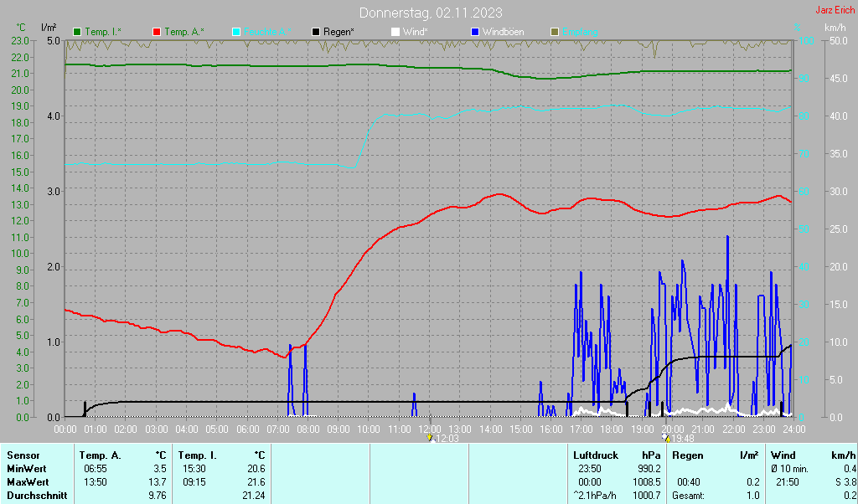The width and height of the screenshot is (858, 504).
Task: Click the '15:00' time axis label
Action: coord(520,429)
